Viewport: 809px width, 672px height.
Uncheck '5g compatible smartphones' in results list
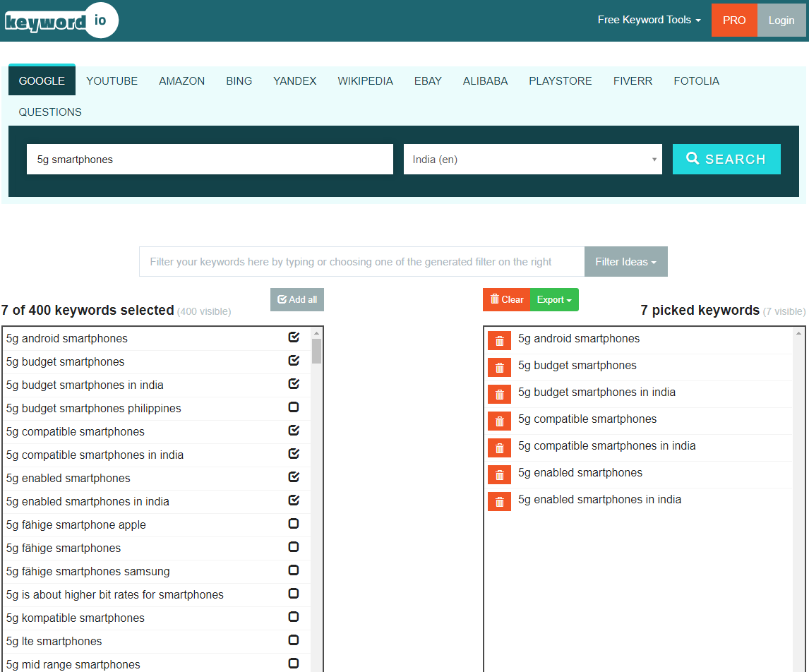point(294,430)
